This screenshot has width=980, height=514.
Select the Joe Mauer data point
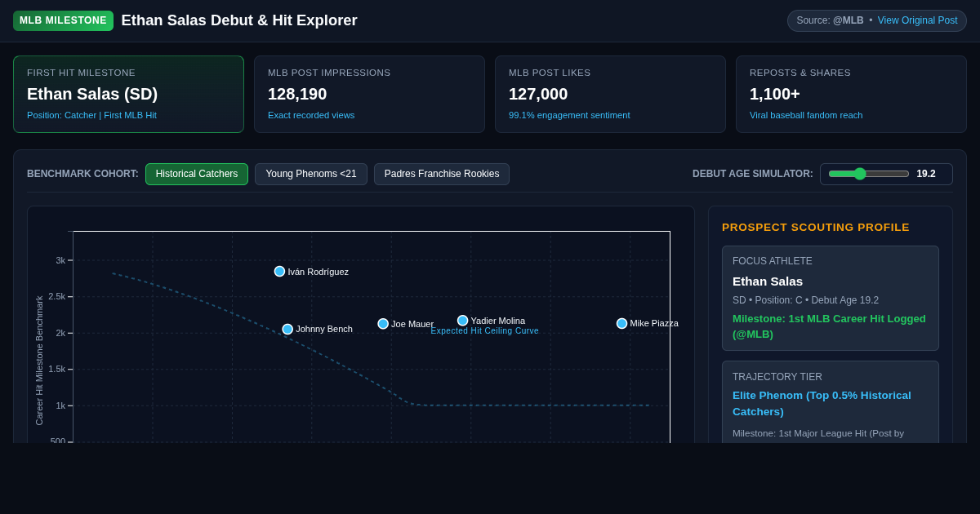(x=383, y=324)
